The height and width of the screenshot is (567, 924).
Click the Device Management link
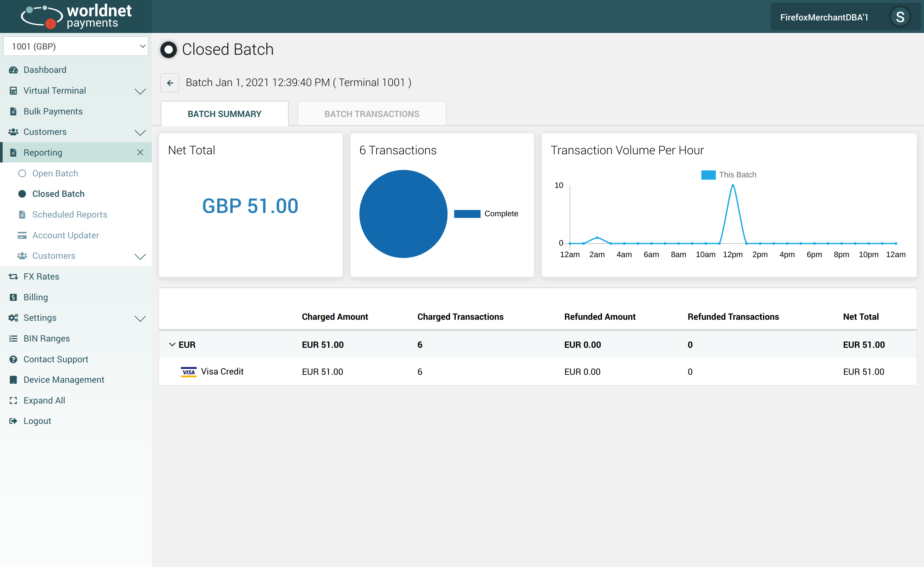click(x=64, y=380)
